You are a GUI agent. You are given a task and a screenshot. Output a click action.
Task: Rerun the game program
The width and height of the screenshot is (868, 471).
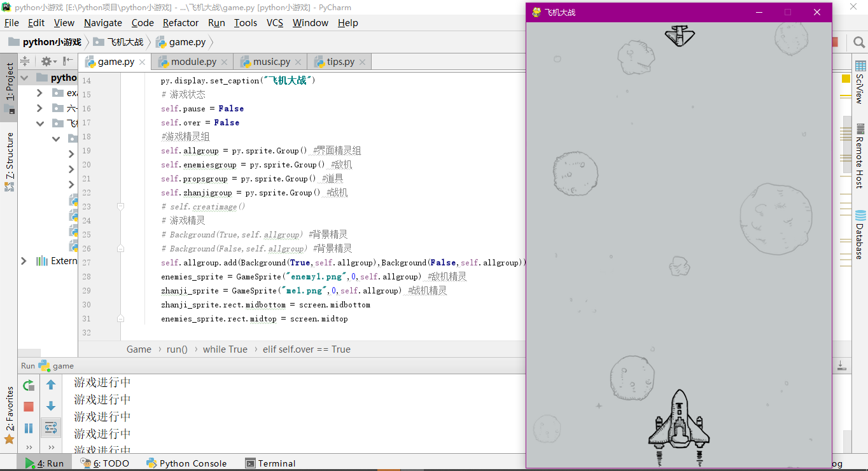(x=28, y=385)
